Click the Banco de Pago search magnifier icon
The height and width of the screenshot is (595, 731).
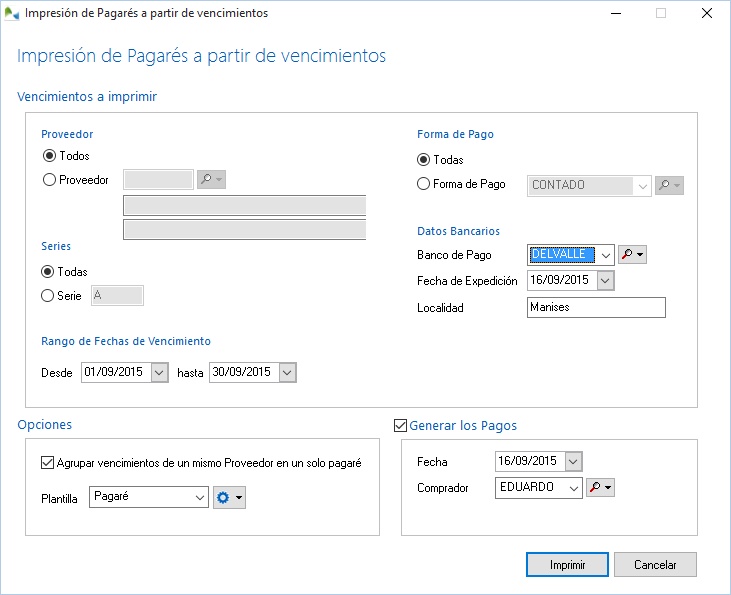point(627,255)
